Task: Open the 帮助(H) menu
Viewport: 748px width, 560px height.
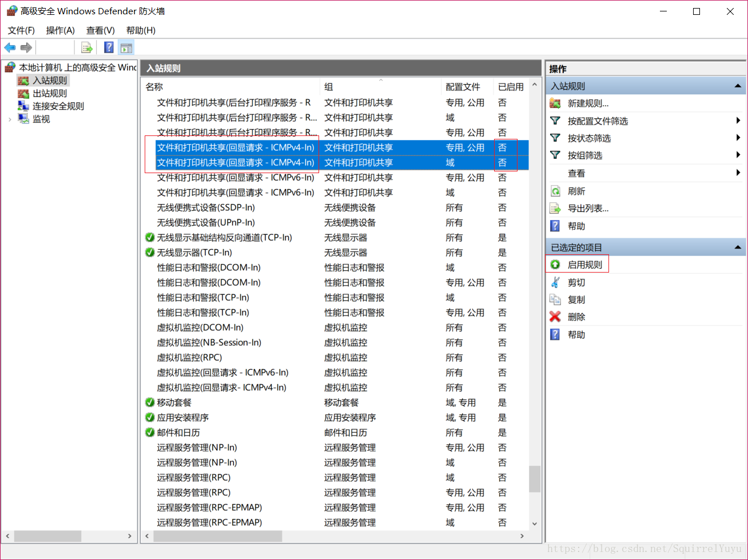Action: tap(141, 30)
